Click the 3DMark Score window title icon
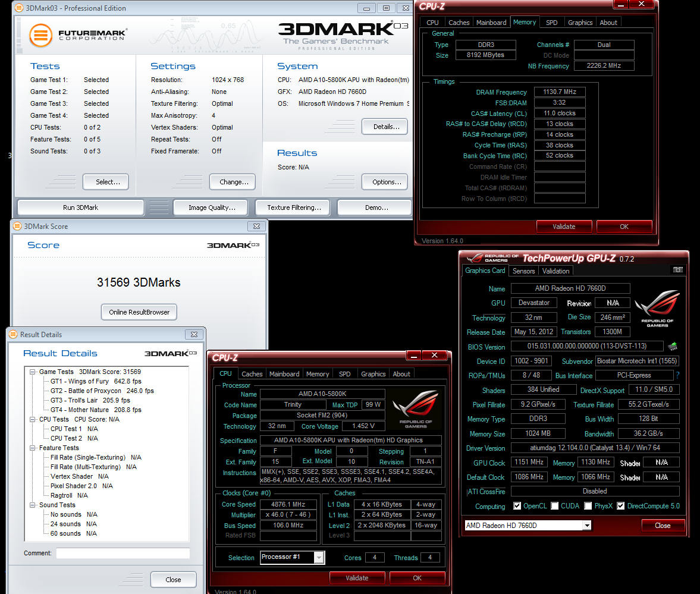The width and height of the screenshot is (700, 594). [17, 227]
